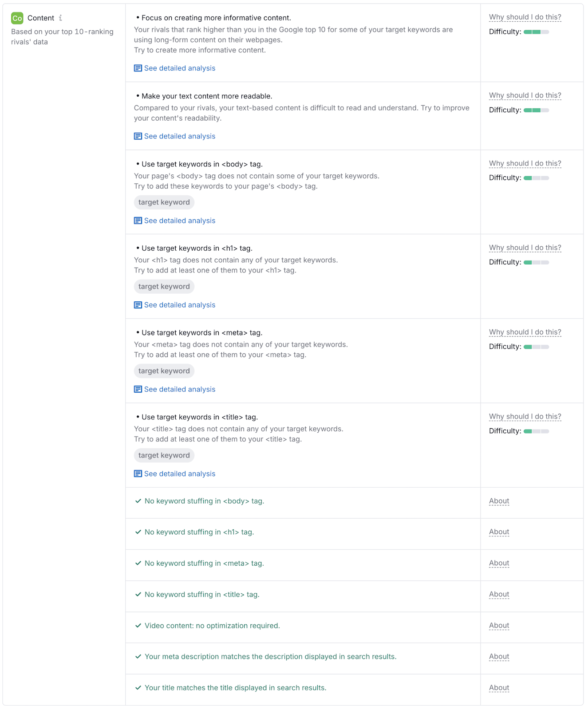Click difficulty bar for informative content tip
The image size is (588, 710).
click(x=536, y=32)
